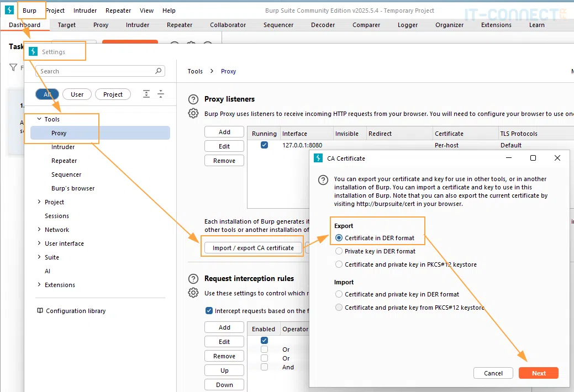Click the expand all sections icon
574x392 pixels.
click(146, 94)
